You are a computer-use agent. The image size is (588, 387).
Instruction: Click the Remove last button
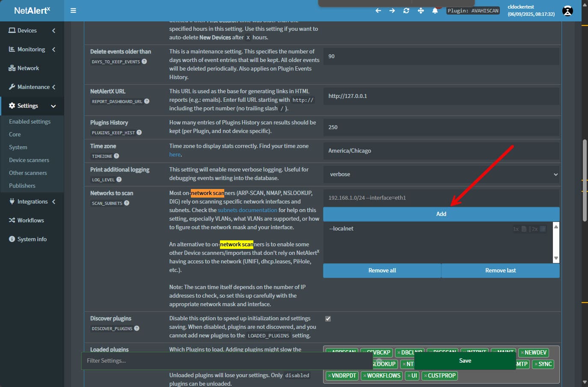pos(500,270)
